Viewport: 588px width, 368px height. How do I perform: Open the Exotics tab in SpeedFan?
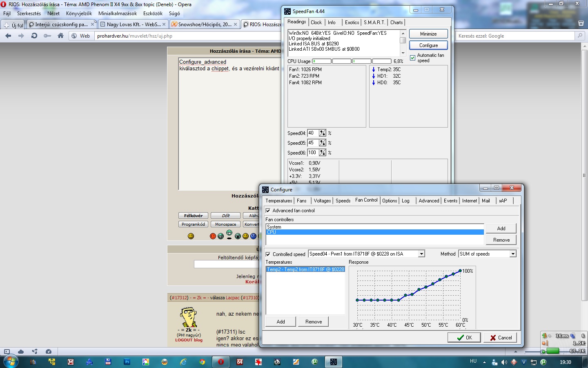(x=352, y=22)
